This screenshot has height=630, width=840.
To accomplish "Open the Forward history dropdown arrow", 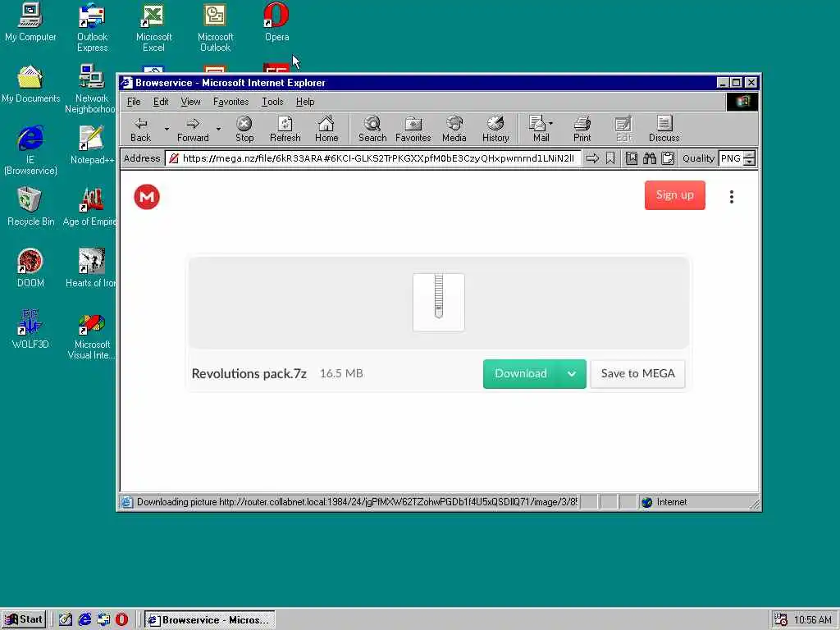I will tap(218, 129).
